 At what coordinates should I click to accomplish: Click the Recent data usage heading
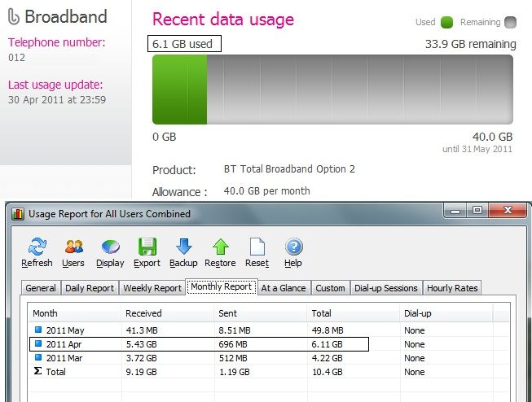point(223,19)
